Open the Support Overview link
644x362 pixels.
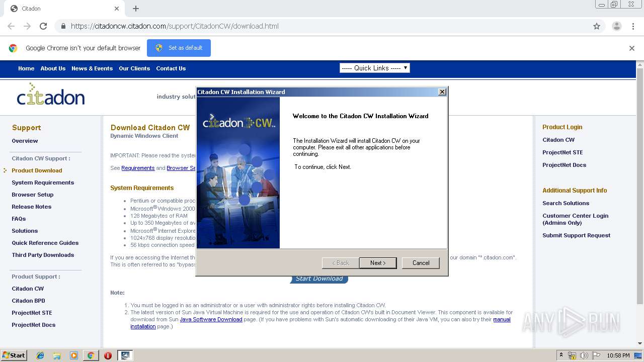[x=25, y=141]
